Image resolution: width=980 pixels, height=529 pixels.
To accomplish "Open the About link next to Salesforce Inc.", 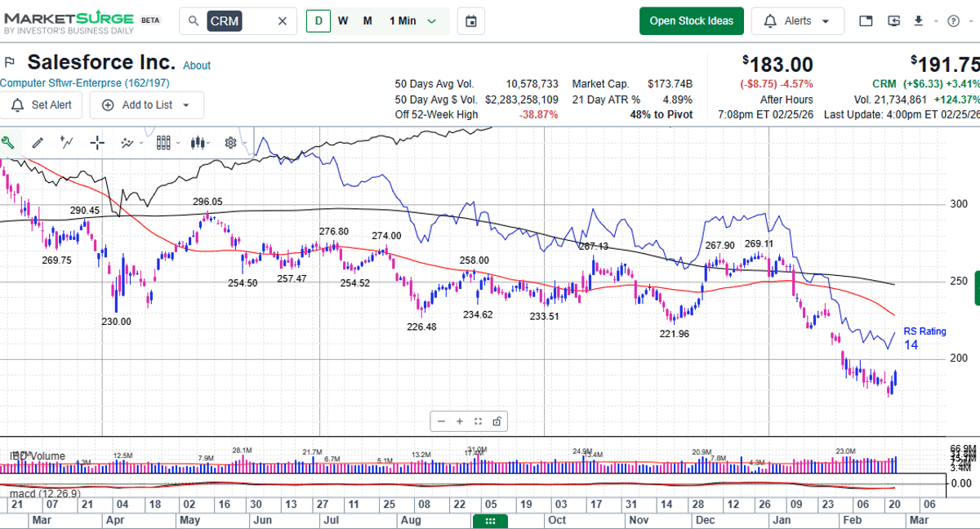I will pyautogui.click(x=197, y=65).
